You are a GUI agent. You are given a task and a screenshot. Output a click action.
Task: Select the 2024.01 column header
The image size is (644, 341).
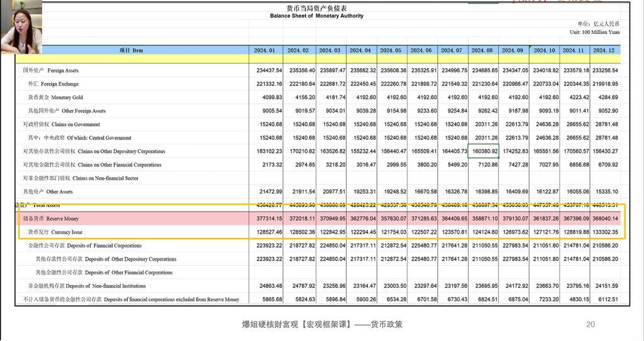coord(265,50)
